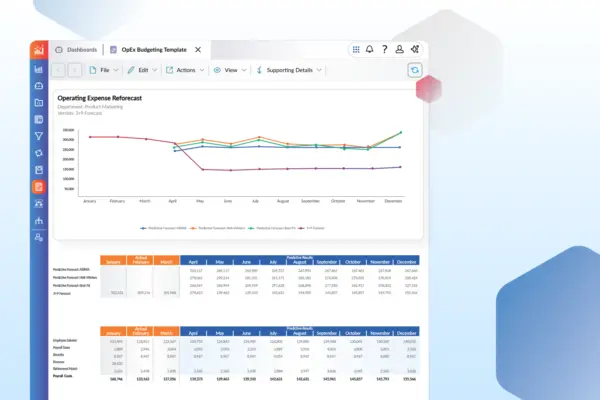The image size is (600, 400).
Task: Go forward with the right arrow button
Action: click(75, 70)
